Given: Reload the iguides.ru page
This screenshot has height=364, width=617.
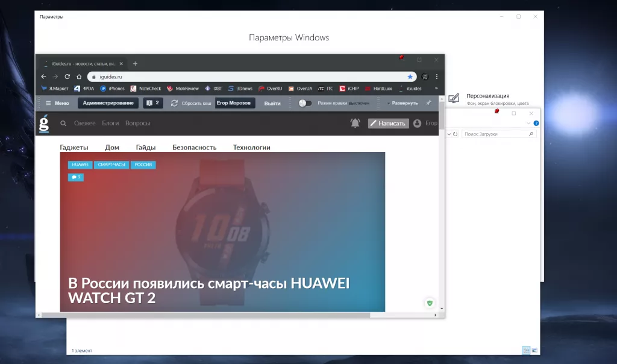Looking at the screenshot, I should click(67, 77).
